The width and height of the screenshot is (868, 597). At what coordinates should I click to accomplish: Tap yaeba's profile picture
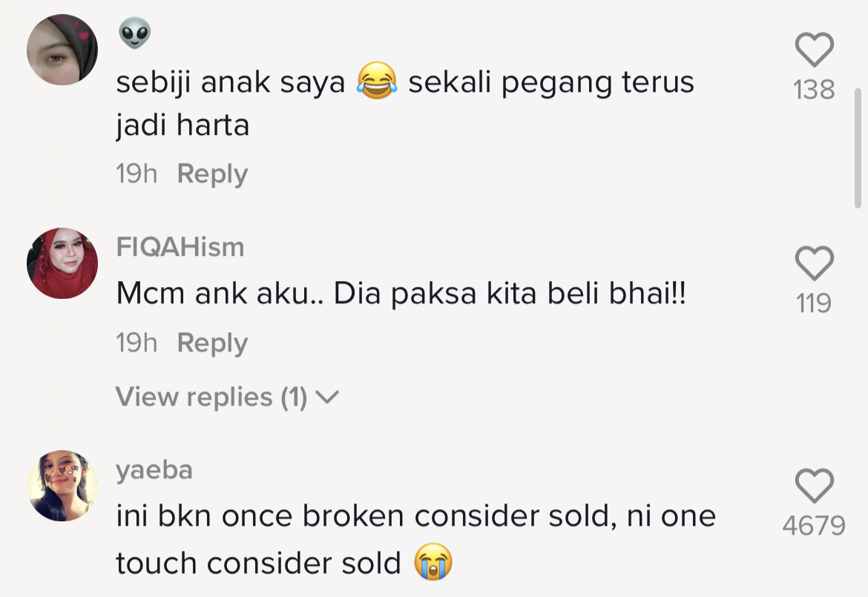click(62, 486)
